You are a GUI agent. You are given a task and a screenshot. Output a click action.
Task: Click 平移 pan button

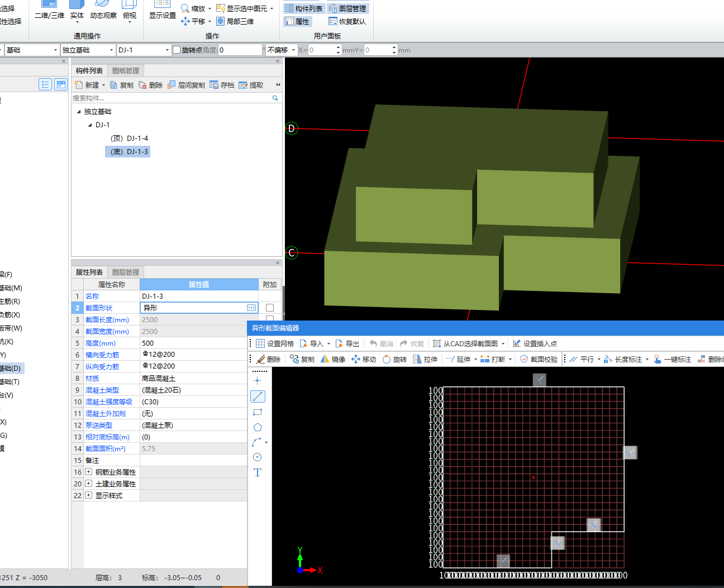(193, 21)
